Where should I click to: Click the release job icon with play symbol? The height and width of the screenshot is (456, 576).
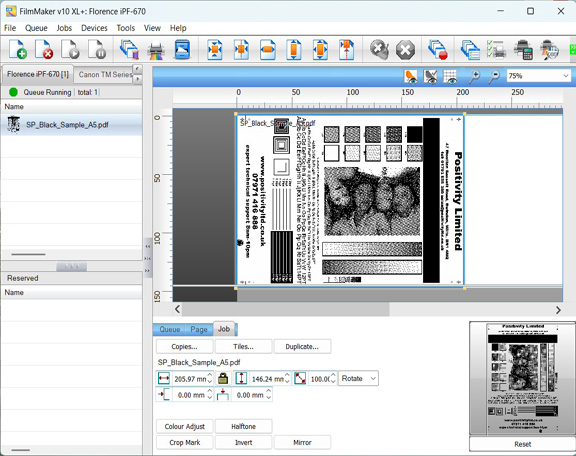coord(70,49)
